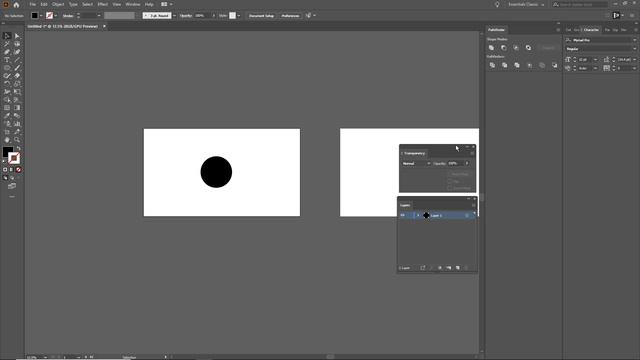Open the Object menu
The height and width of the screenshot is (360, 640).
click(x=58, y=4)
